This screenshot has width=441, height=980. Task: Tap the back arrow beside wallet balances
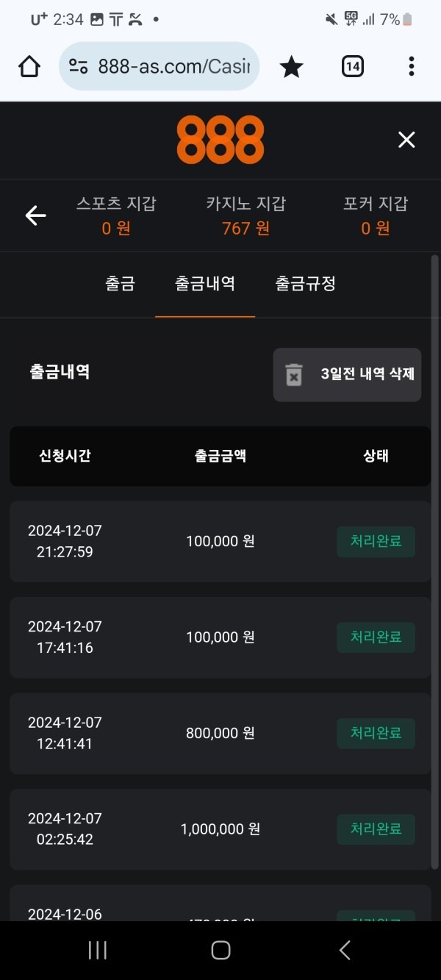click(x=35, y=215)
